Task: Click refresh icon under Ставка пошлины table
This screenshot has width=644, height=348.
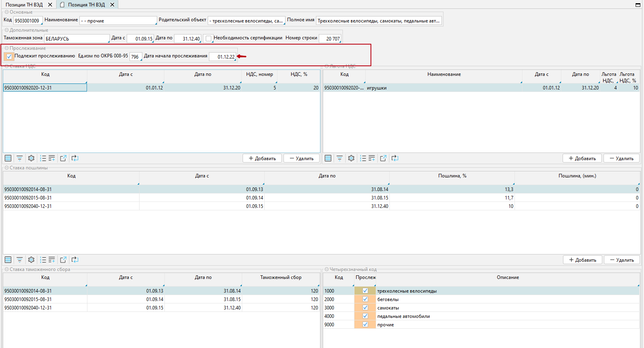Action: pyautogui.click(x=75, y=260)
